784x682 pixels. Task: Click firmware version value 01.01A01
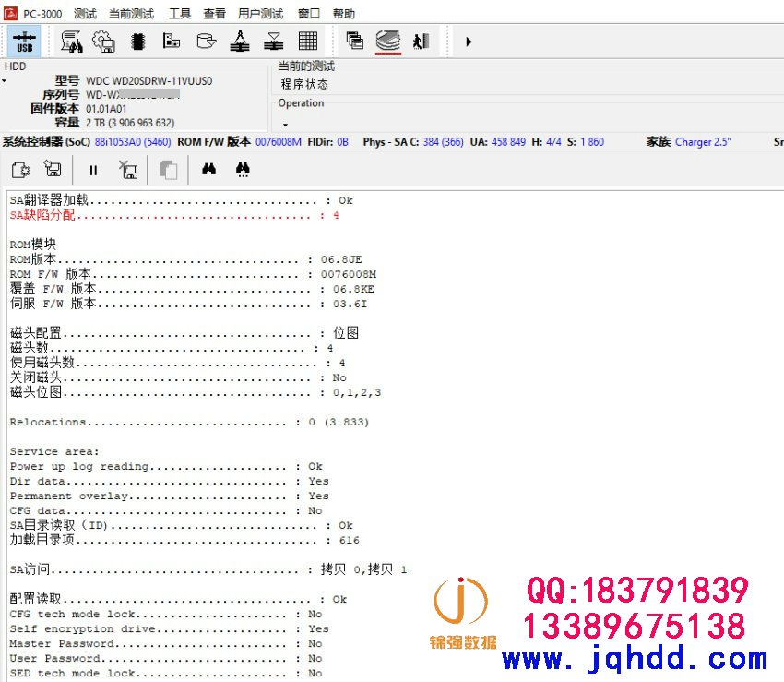[106, 109]
